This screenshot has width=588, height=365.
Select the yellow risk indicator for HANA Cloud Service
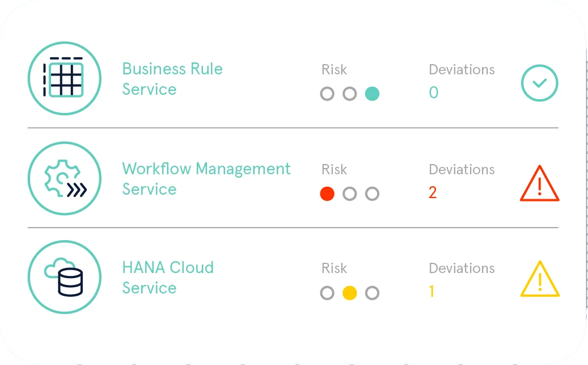tap(350, 293)
